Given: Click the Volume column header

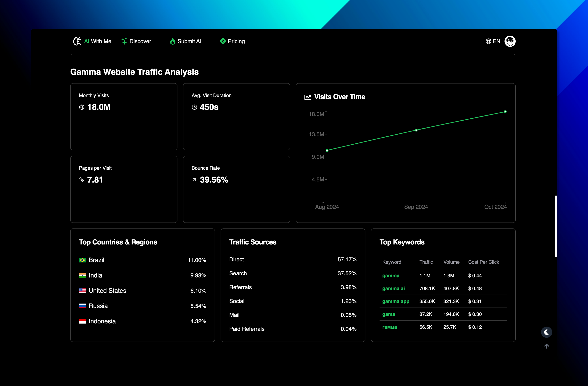Looking at the screenshot, I should coord(451,262).
